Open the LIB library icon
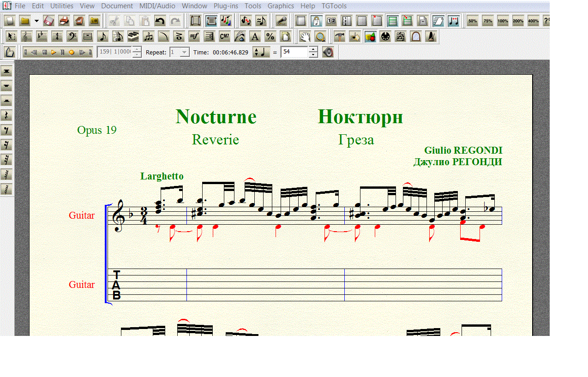Screen dimensions: 588x377 (95, 21)
